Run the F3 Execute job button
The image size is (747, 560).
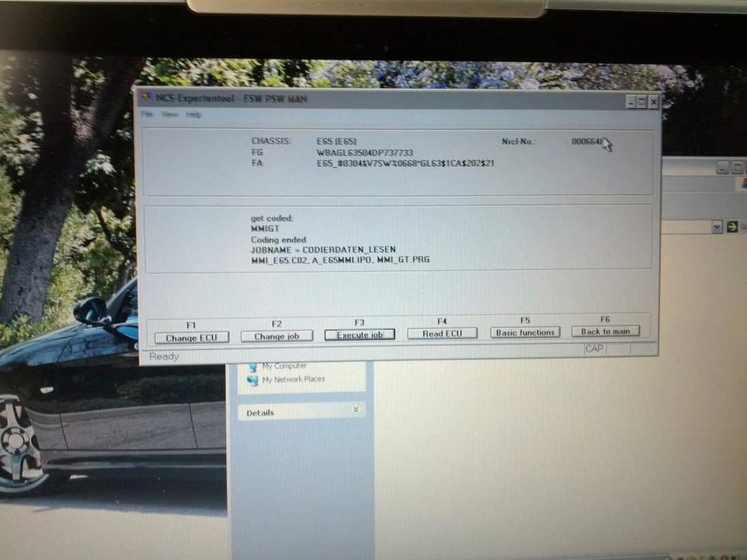coord(360,335)
